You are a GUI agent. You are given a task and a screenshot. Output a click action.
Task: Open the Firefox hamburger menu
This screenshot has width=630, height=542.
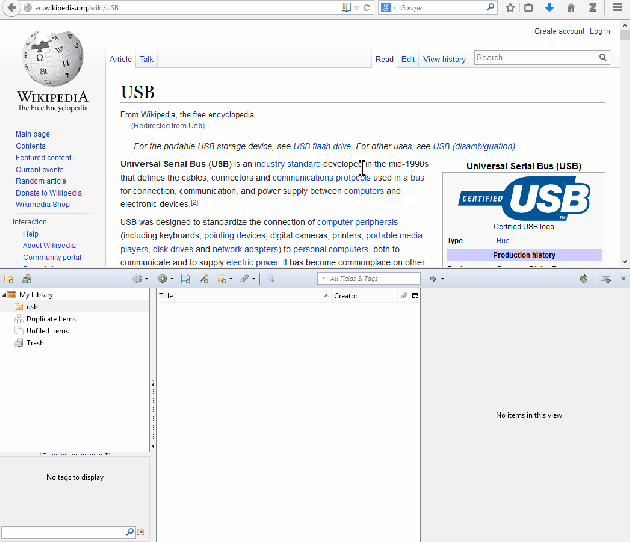618,8
